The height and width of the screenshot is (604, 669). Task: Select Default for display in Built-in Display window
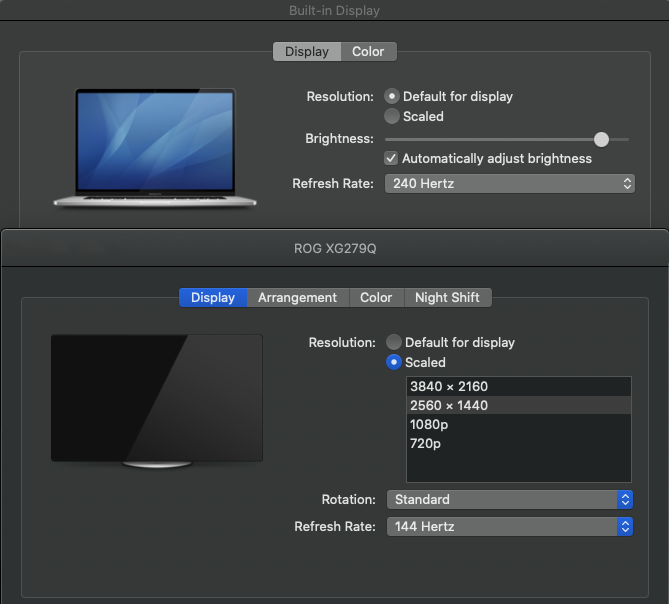tap(393, 97)
